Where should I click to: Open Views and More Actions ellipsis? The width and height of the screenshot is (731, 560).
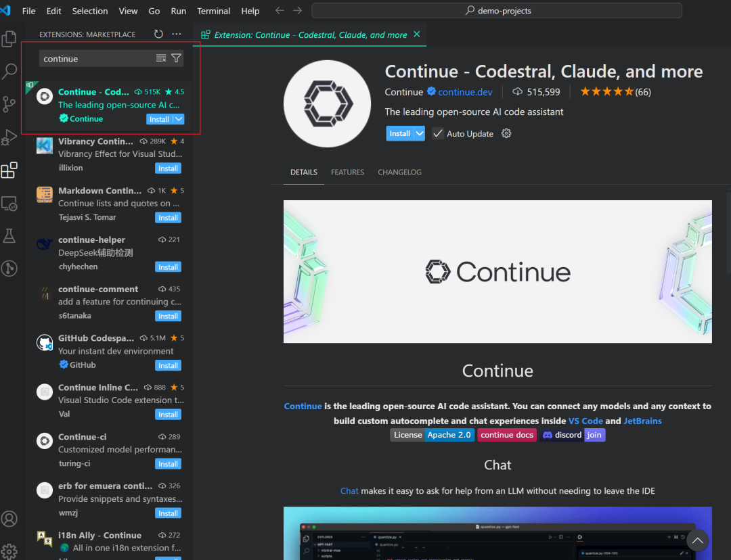[176, 34]
